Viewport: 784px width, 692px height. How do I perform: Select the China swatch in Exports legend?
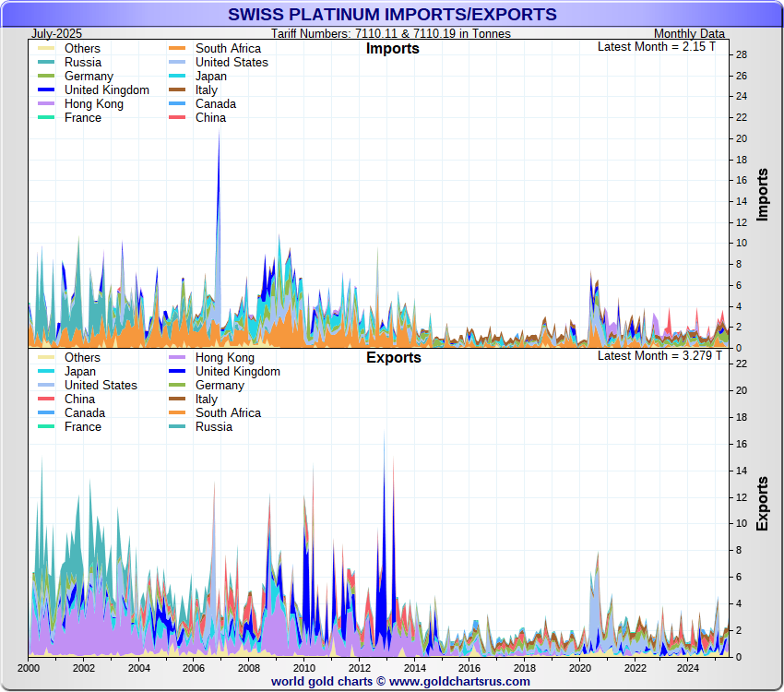point(45,400)
